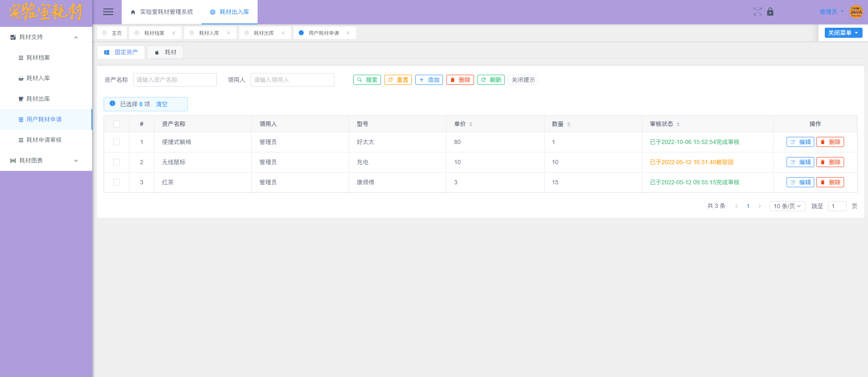
Task: Close the 耗材档案 page tab
Action: pyautogui.click(x=174, y=33)
